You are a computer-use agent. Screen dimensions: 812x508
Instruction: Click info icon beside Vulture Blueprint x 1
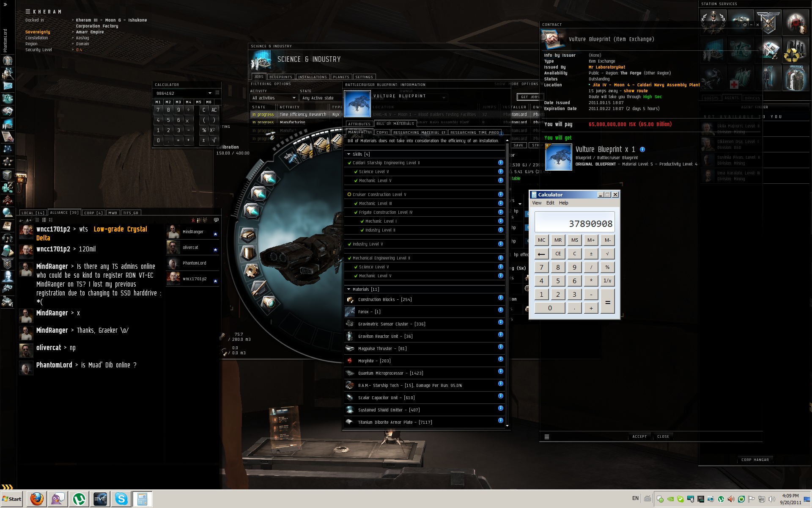(x=642, y=149)
